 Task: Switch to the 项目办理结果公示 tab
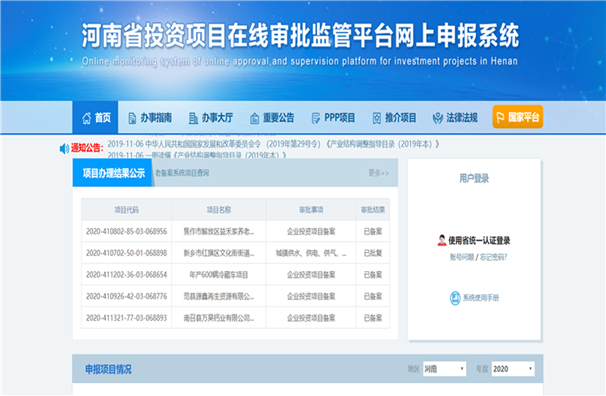[x=113, y=173]
